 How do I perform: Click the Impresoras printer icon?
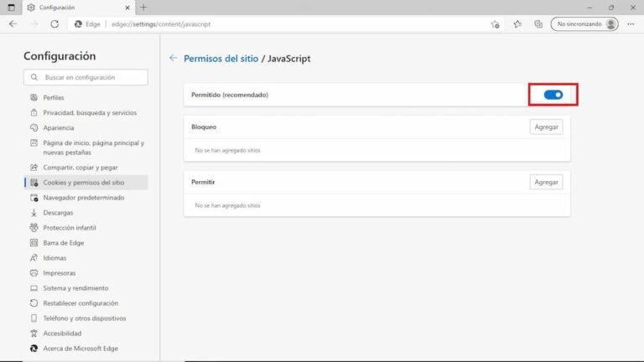(34, 273)
